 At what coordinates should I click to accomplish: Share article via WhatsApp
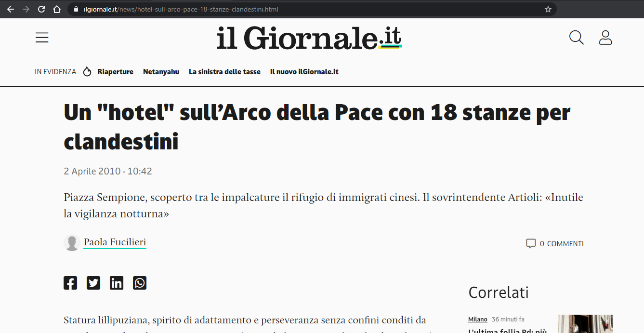(x=140, y=283)
